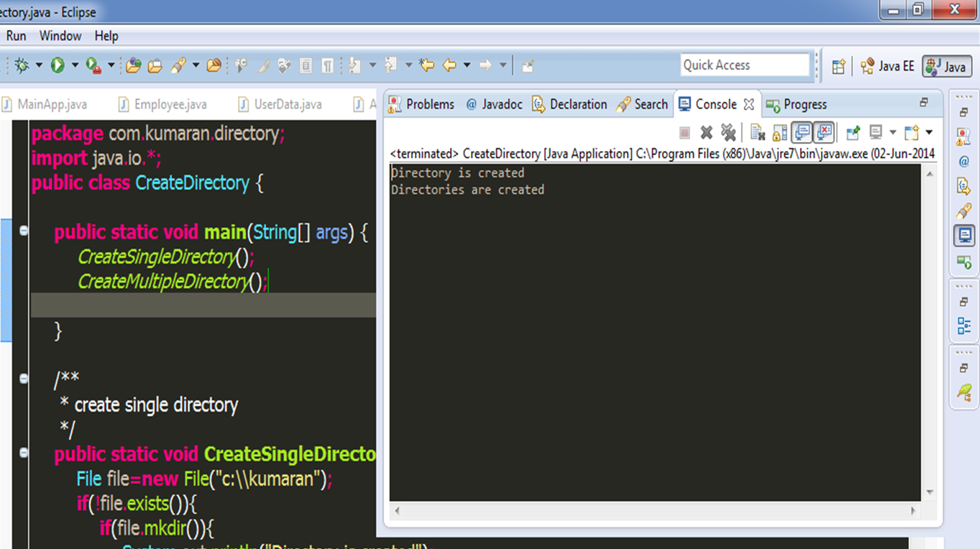Toggle Show Console When Standard Error Changes
Image resolution: width=980 pixels, height=549 pixels.
pyautogui.click(x=823, y=132)
